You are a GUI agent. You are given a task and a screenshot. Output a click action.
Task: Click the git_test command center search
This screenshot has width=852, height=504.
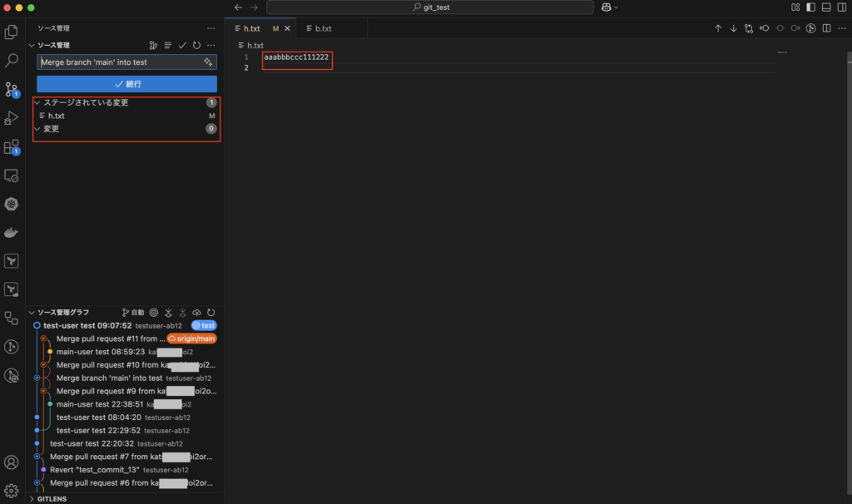coord(430,7)
